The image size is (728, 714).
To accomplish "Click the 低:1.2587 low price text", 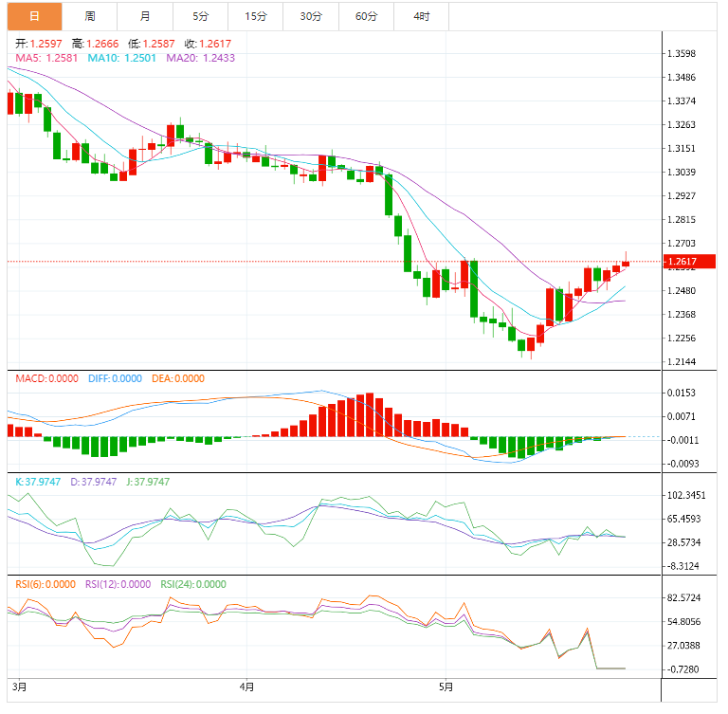I will [x=152, y=44].
